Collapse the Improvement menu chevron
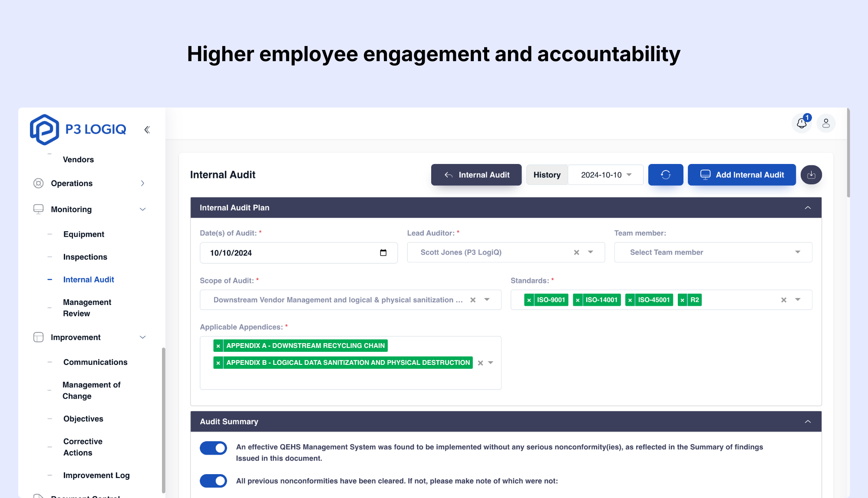 click(x=142, y=337)
